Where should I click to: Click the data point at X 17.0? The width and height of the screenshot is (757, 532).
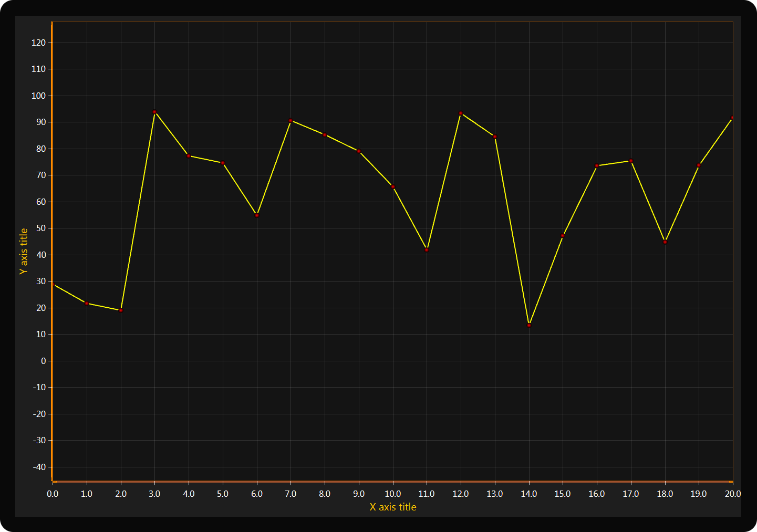631,161
